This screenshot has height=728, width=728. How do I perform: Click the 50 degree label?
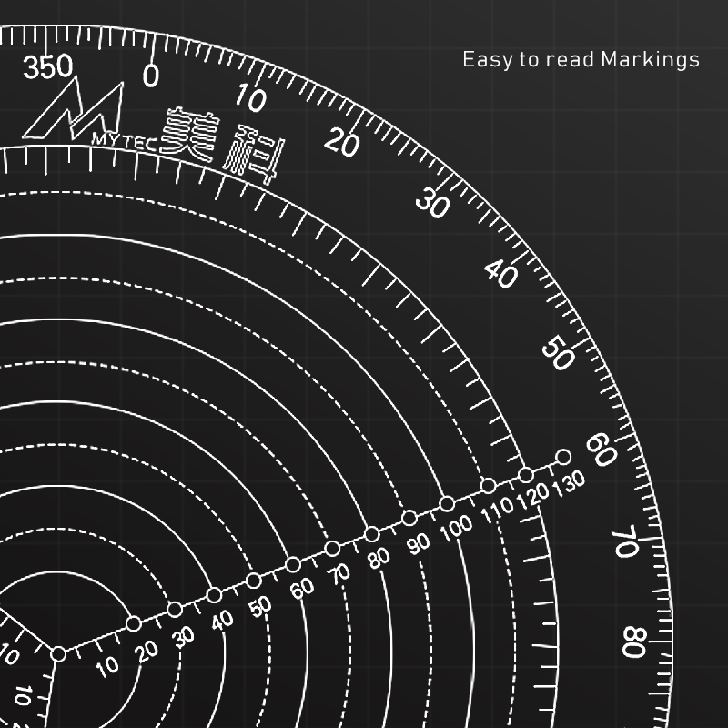pos(557,353)
